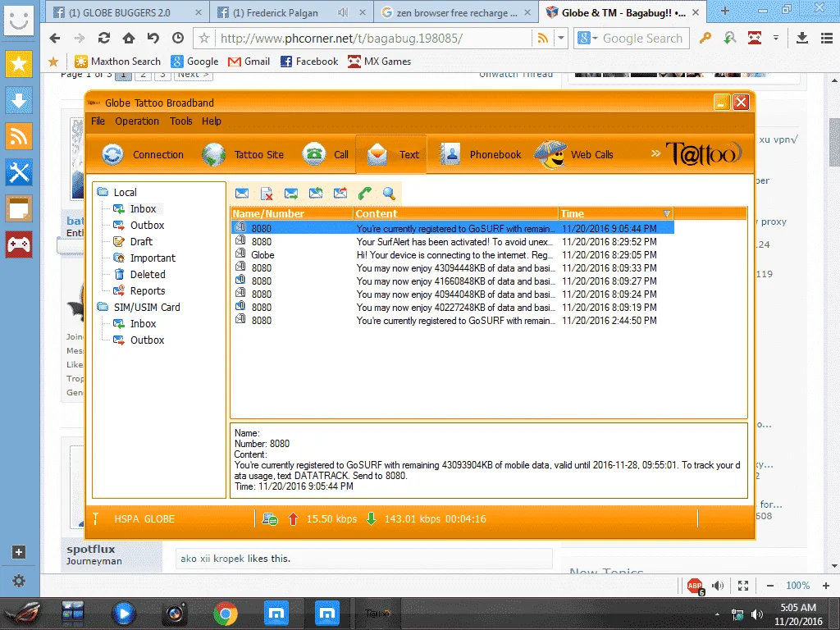Switch to the GLOBE BUGGERS 2.0 tab
The height and width of the screenshot is (630, 840).
click(126, 12)
